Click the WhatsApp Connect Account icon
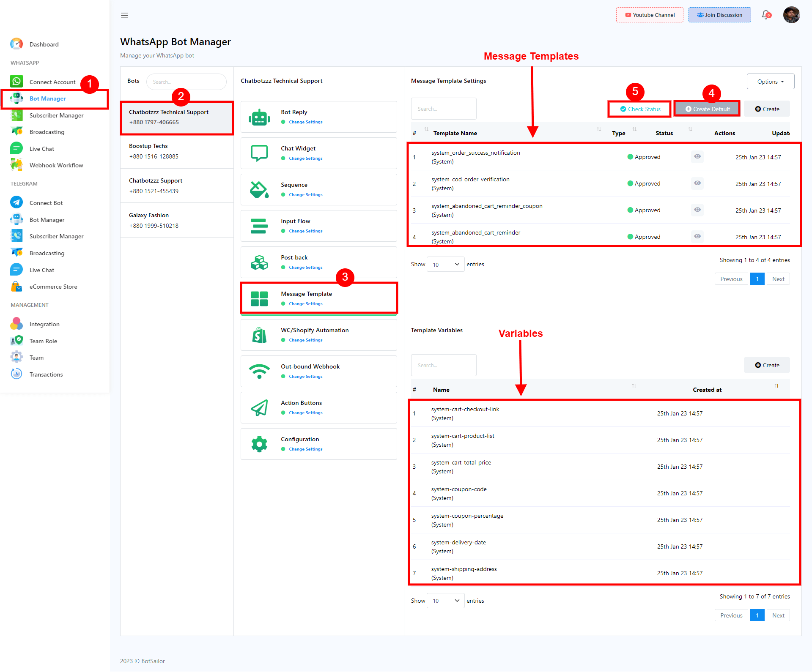This screenshot has height=672, width=812. (x=16, y=82)
